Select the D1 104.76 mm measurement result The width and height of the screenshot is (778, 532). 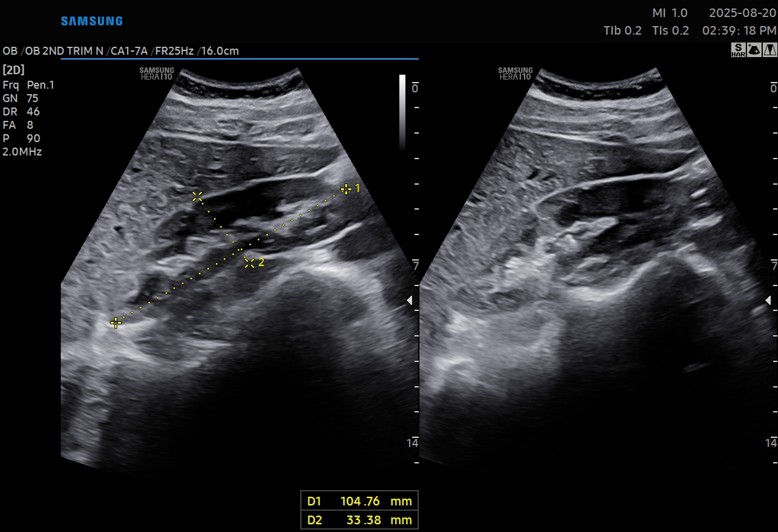(359, 501)
